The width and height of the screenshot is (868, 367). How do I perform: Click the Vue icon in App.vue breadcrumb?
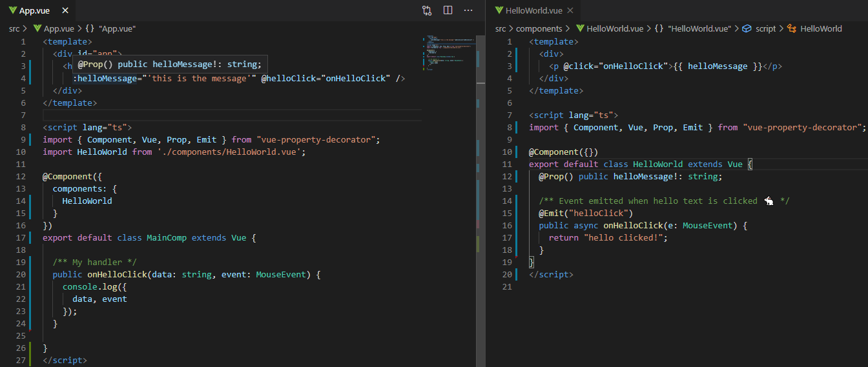(37, 28)
